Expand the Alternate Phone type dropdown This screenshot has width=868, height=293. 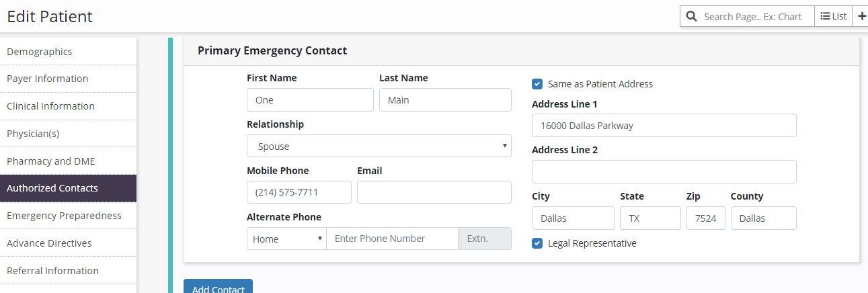[x=286, y=239]
